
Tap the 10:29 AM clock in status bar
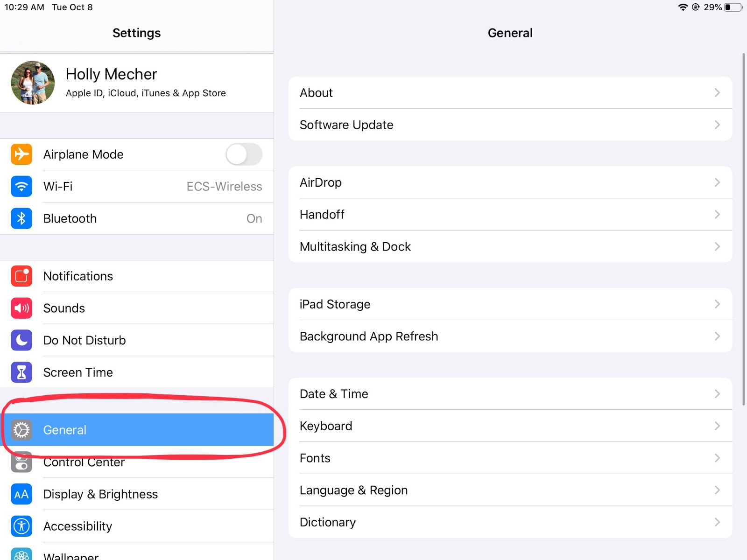[24, 7]
